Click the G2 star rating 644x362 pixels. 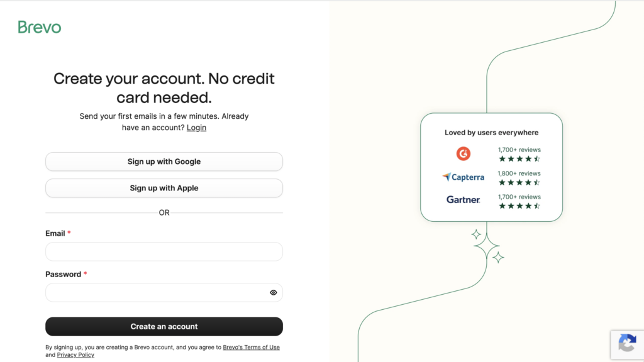click(x=519, y=159)
